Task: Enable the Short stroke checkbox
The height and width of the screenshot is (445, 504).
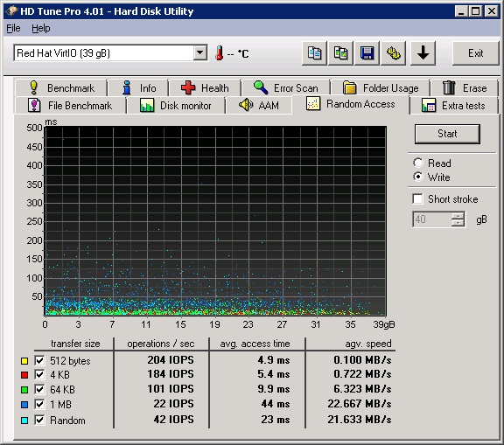Action: [x=417, y=198]
